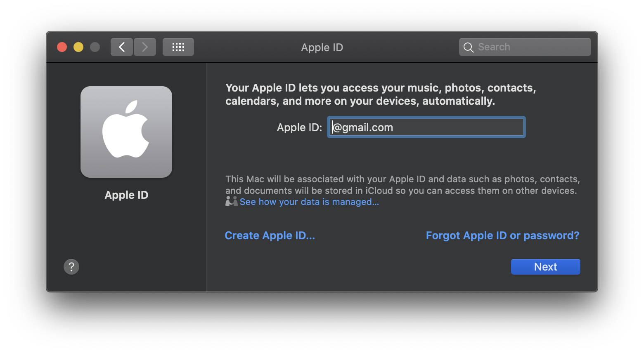The image size is (644, 353).
Task: Close the window with red button
Action: (x=62, y=47)
